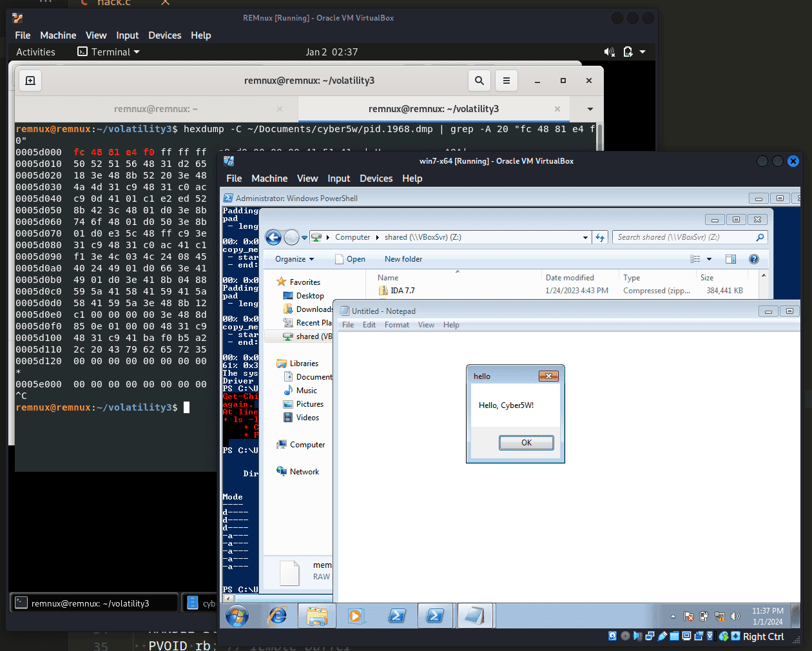Click the GNOME Activities button
The image size is (812, 651).
pos(36,52)
